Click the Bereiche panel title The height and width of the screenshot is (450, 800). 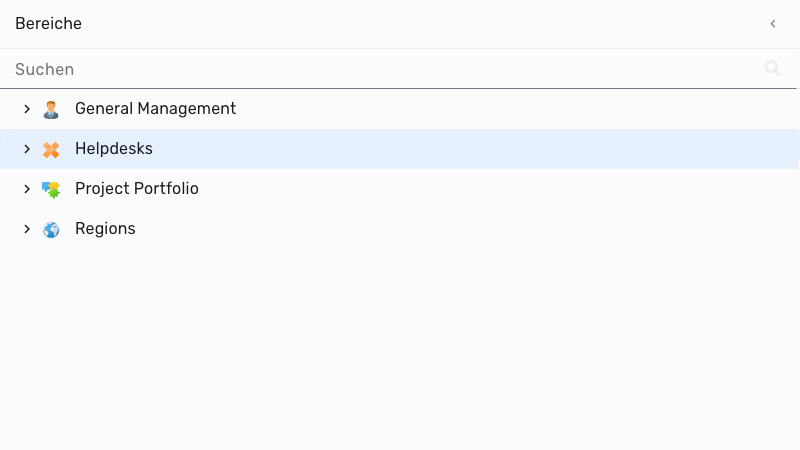point(48,23)
